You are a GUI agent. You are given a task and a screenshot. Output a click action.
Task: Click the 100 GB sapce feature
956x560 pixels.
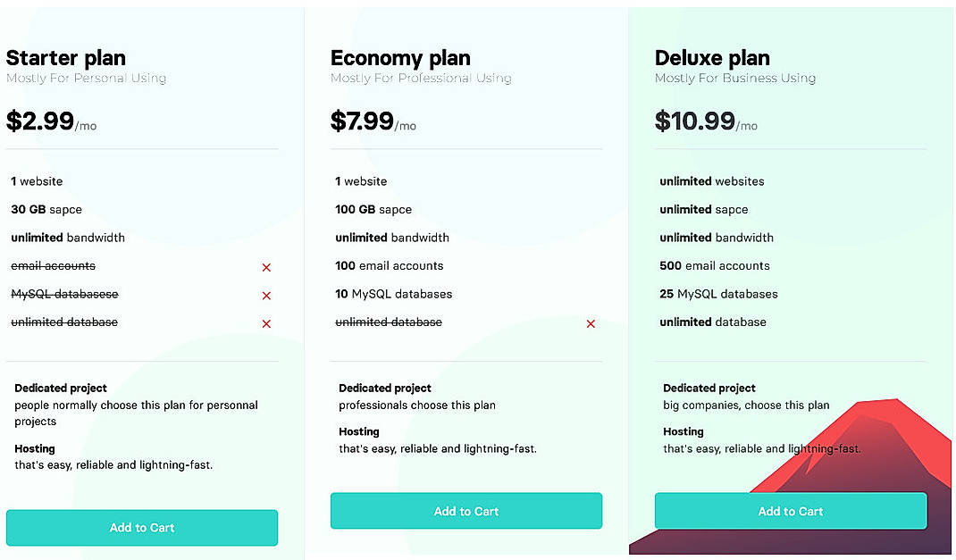pos(373,209)
